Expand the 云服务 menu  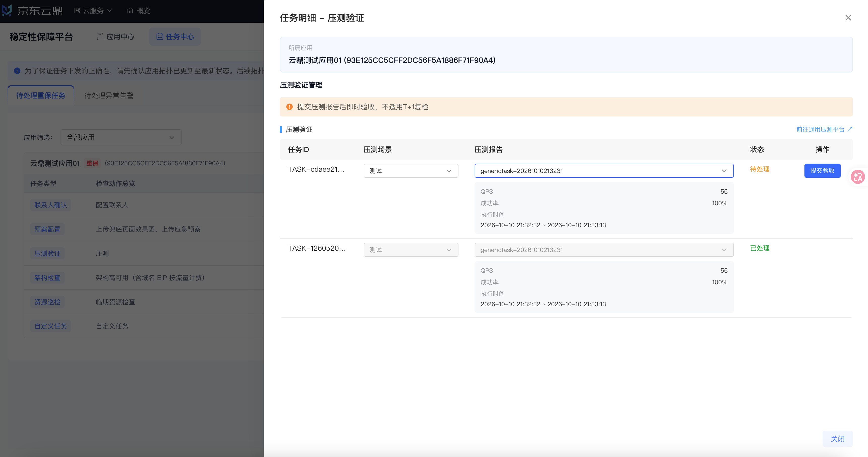[x=93, y=11]
